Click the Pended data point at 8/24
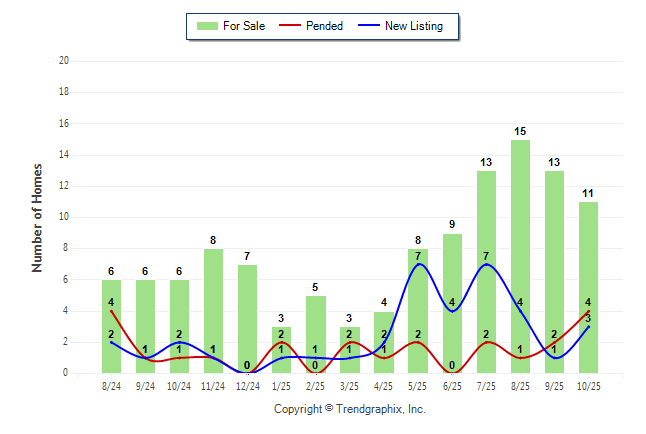The image size is (646, 434). coord(111,311)
